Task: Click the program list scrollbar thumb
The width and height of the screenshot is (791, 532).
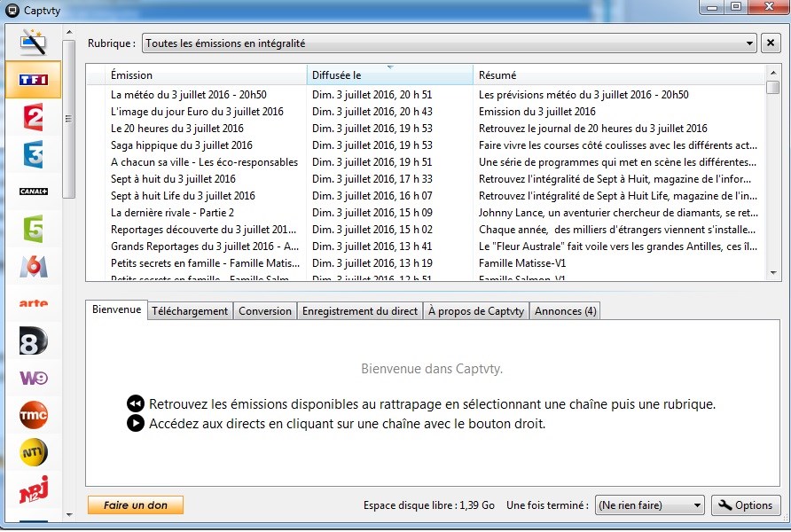Action: pos(773,87)
